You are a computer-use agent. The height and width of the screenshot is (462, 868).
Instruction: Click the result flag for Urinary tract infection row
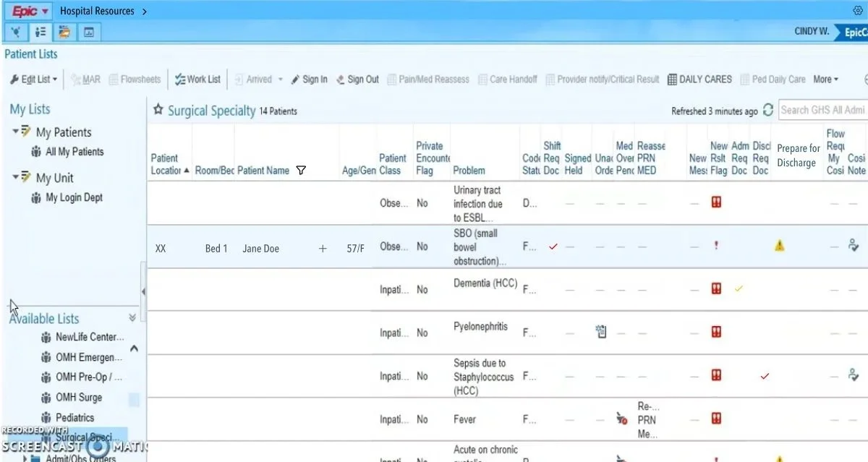[716, 202]
